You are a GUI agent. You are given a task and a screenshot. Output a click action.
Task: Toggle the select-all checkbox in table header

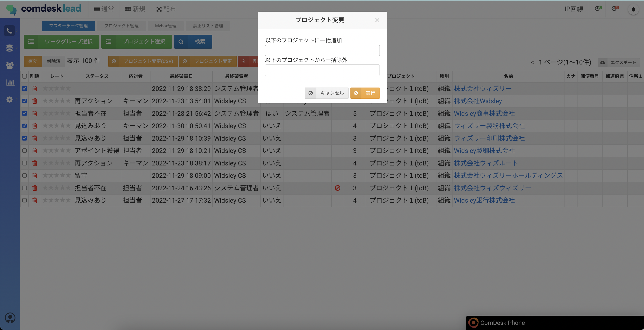click(x=24, y=76)
